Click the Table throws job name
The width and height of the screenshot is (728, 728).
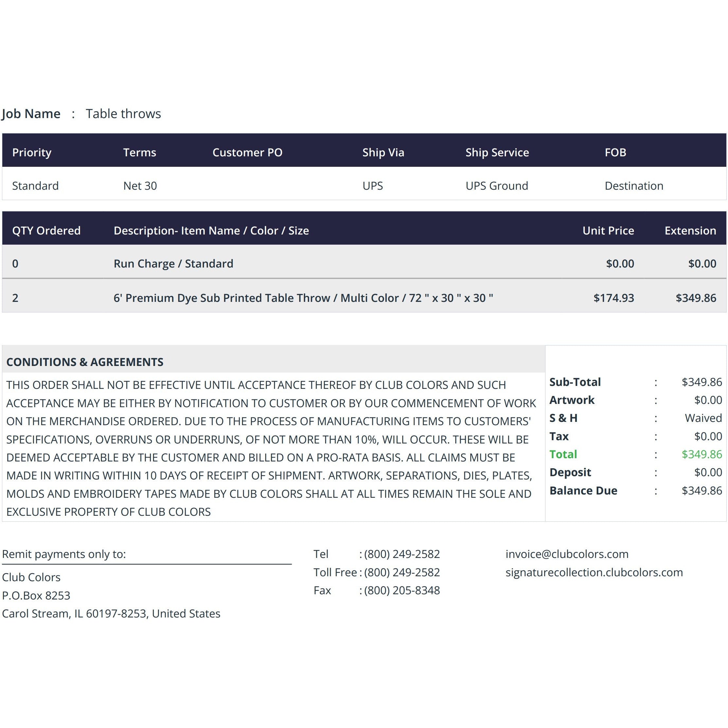click(x=123, y=113)
